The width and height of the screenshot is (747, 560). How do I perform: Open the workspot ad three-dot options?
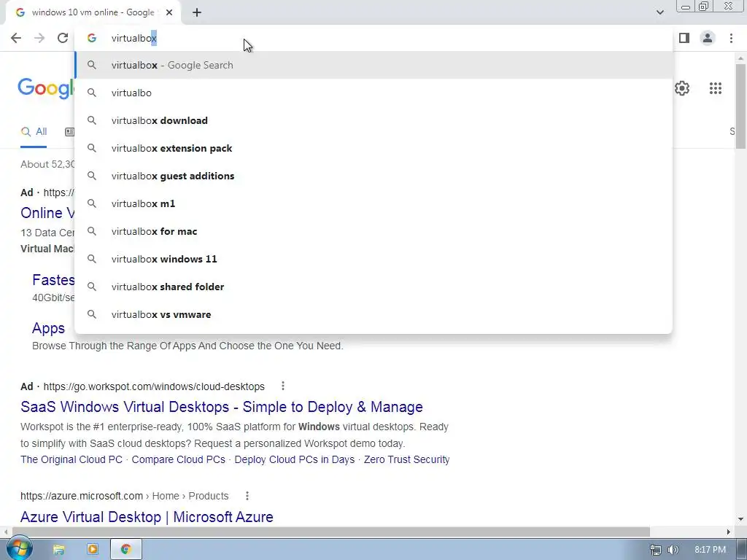283,386
